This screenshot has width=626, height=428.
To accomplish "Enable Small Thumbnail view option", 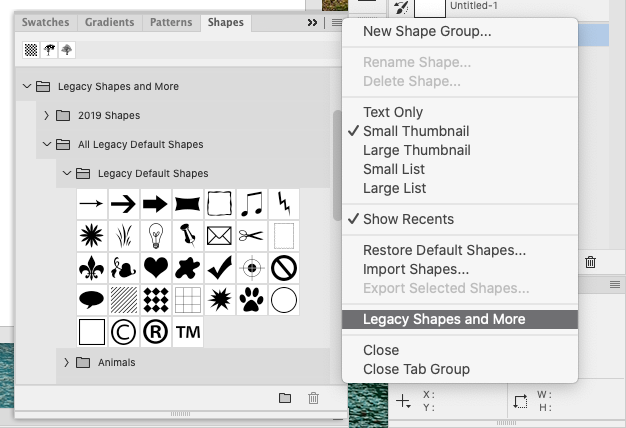I will [416, 131].
